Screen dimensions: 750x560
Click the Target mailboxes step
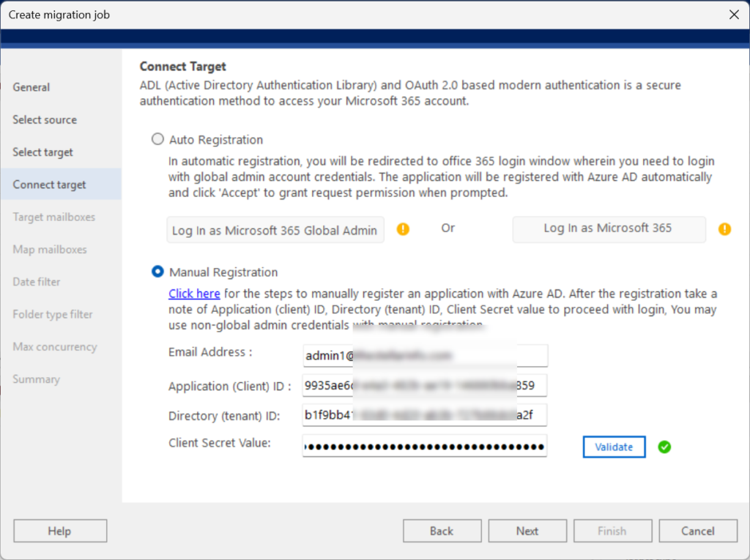(53, 217)
